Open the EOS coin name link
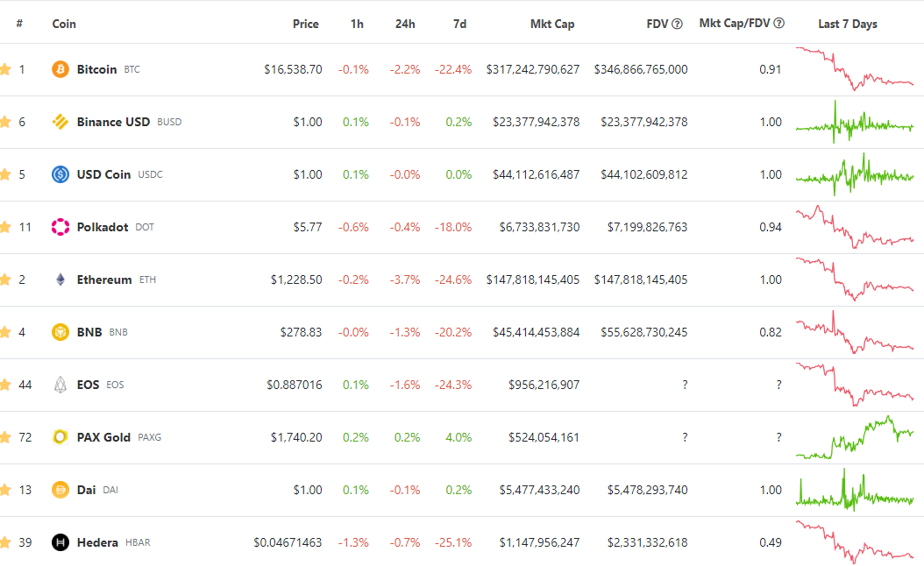This screenshot has width=924, height=566. coord(88,385)
